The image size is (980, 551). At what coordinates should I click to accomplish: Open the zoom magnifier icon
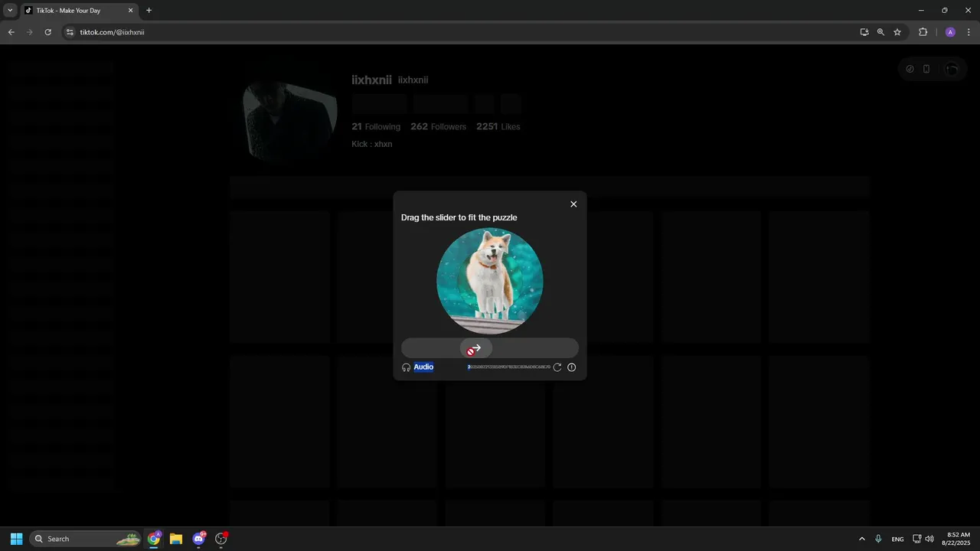[880, 32]
